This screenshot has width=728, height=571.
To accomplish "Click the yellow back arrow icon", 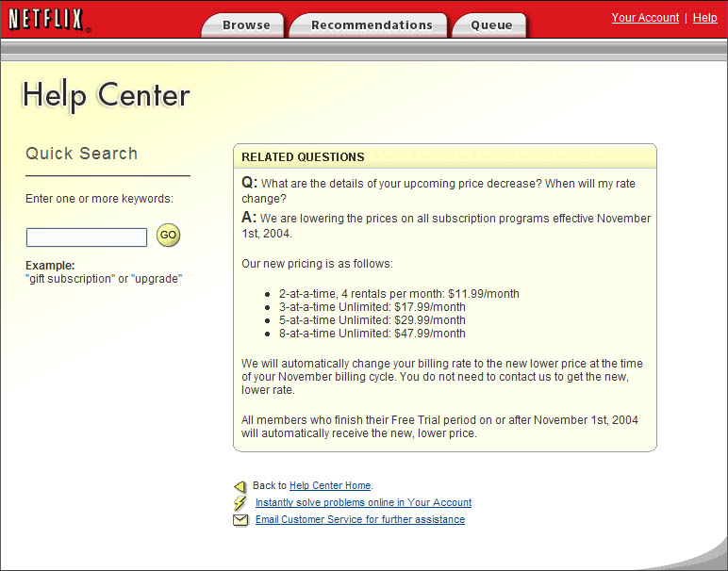I will [240, 486].
